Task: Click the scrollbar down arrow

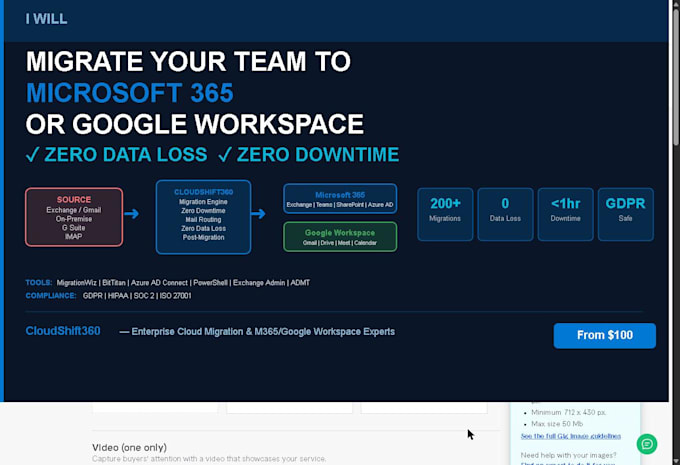Action: tap(676, 461)
